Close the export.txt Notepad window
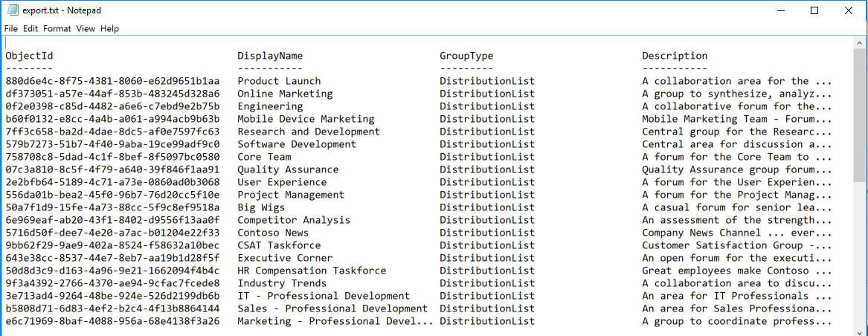Image resolution: width=868 pixels, height=336 pixels. [x=847, y=10]
